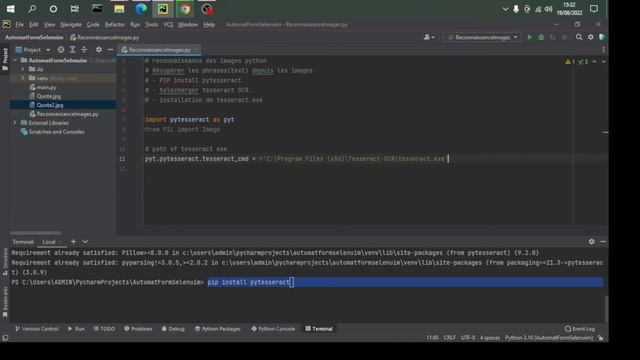Collapse the AutomatFormSelenuim root folder
Viewport: 640px width, 360px height.
point(16,60)
